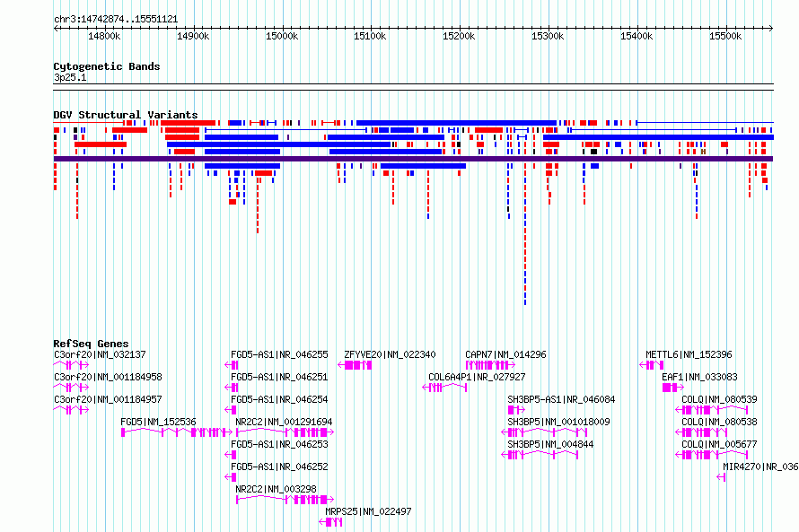Open the SH3BP5-AS1|NR_046084 transcript label
Image resolution: width=799 pixels, height=532 pixels.
click(561, 399)
